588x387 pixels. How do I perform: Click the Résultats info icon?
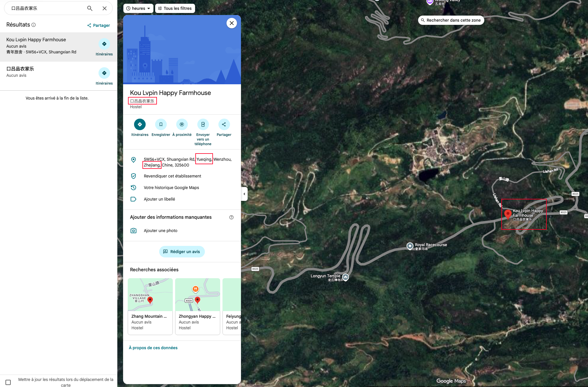pos(34,25)
